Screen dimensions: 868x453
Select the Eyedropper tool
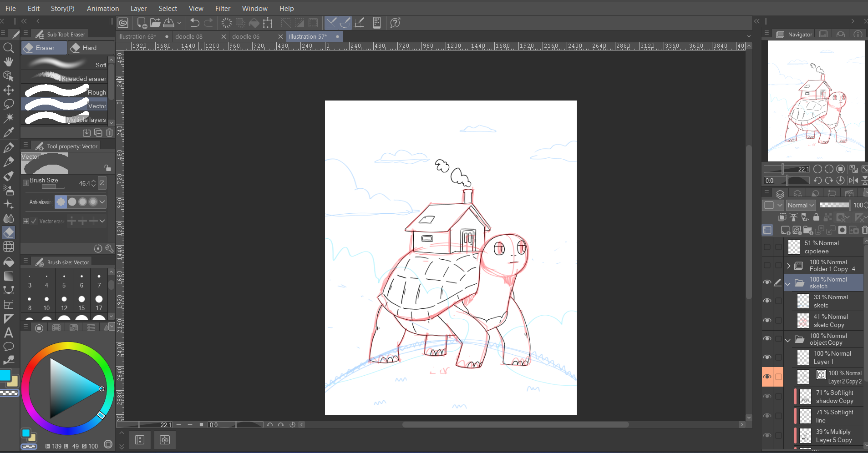point(8,132)
